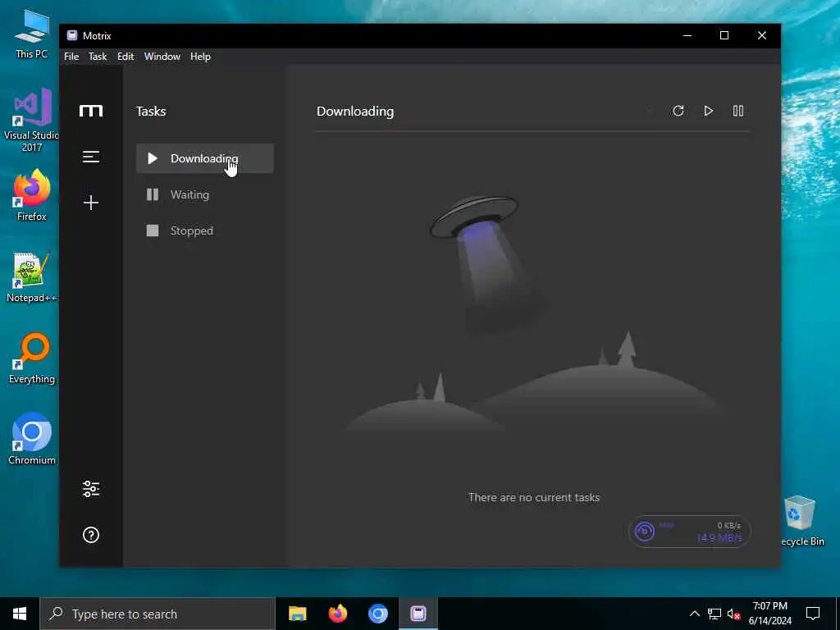Viewport: 840px width, 630px height.
Task: Open the Edit menu
Action: 126,57
